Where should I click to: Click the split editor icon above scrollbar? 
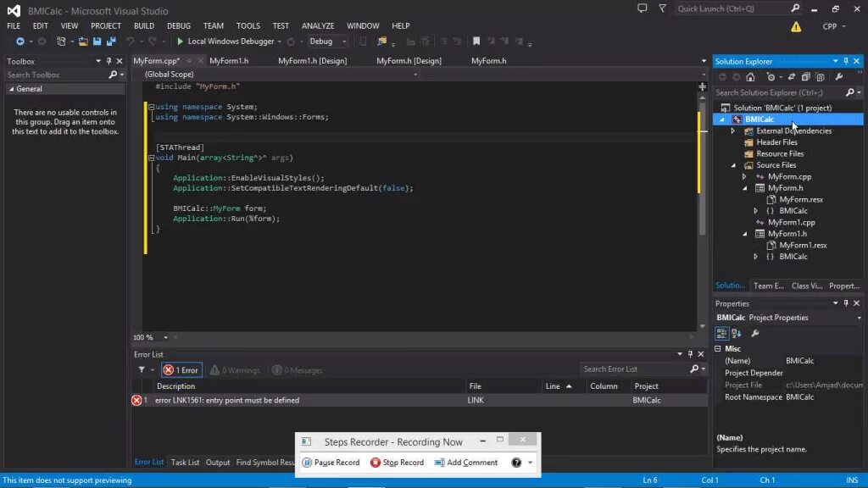(x=703, y=87)
